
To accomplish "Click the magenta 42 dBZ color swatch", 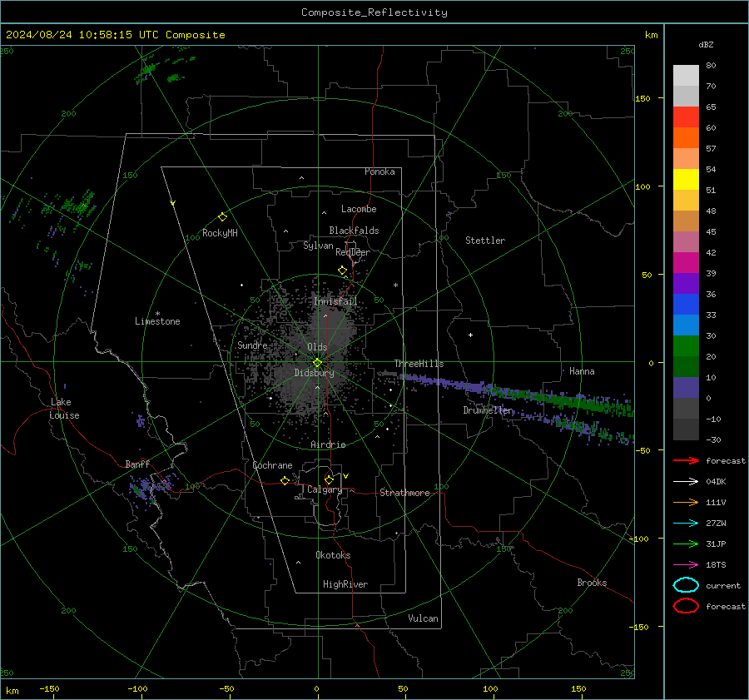I will (686, 263).
